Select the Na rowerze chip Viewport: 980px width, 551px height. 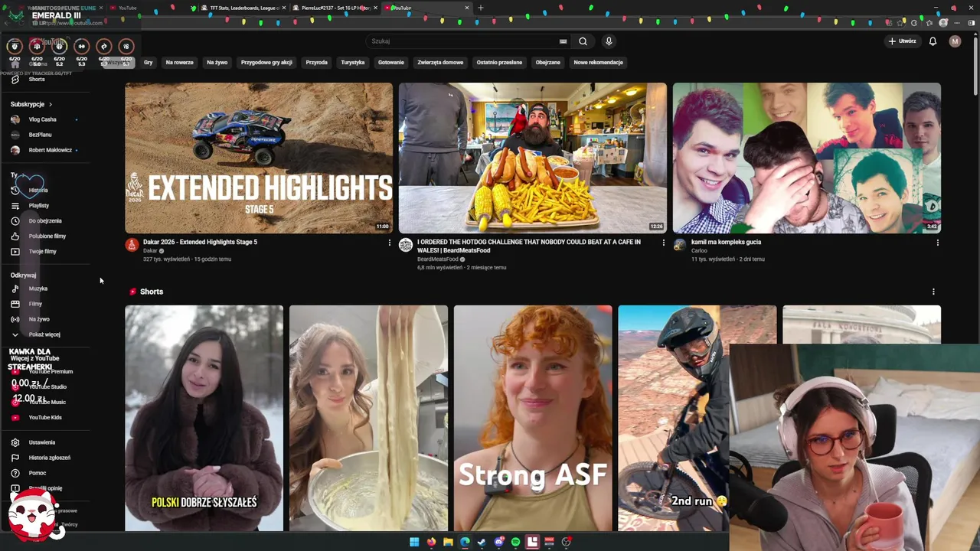point(179,63)
